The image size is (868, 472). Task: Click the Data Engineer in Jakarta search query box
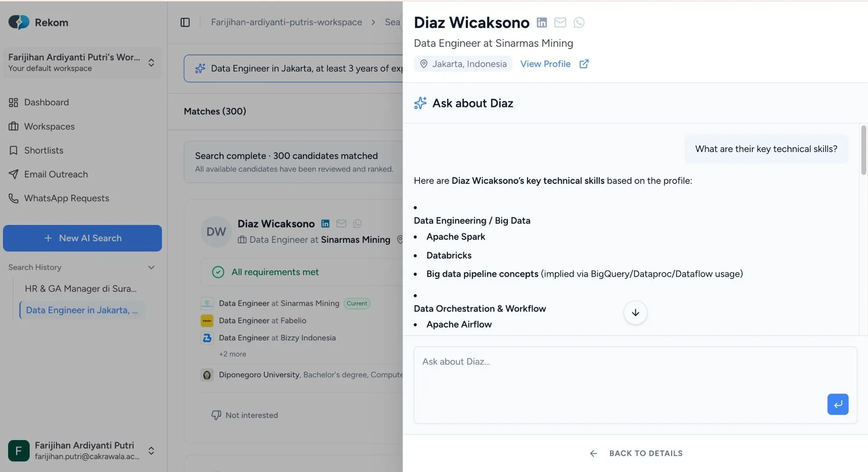click(x=293, y=68)
